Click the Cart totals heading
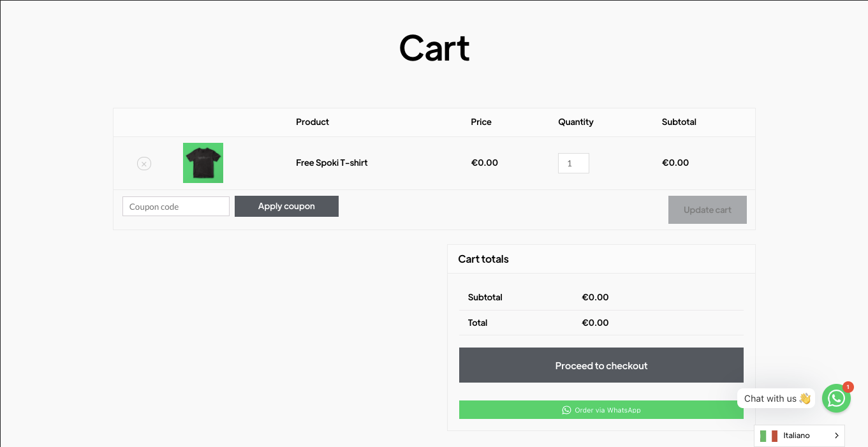Image resolution: width=868 pixels, height=447 pixels. 483,260
